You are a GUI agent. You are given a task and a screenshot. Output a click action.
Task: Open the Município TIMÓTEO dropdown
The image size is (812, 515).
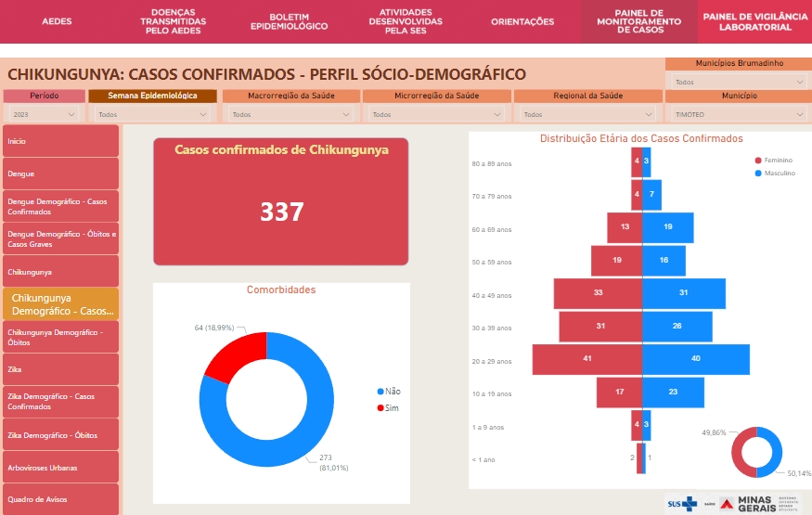738,114
